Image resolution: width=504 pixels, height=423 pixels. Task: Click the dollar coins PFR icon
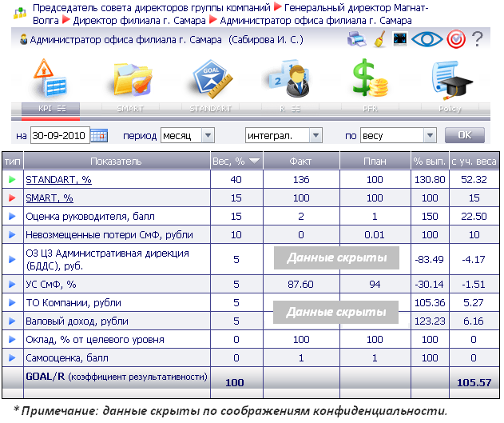tap(370, 78)
